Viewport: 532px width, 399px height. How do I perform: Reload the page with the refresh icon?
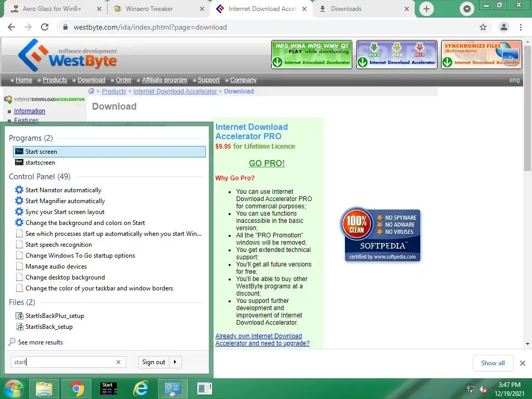(x=45, y=27)
